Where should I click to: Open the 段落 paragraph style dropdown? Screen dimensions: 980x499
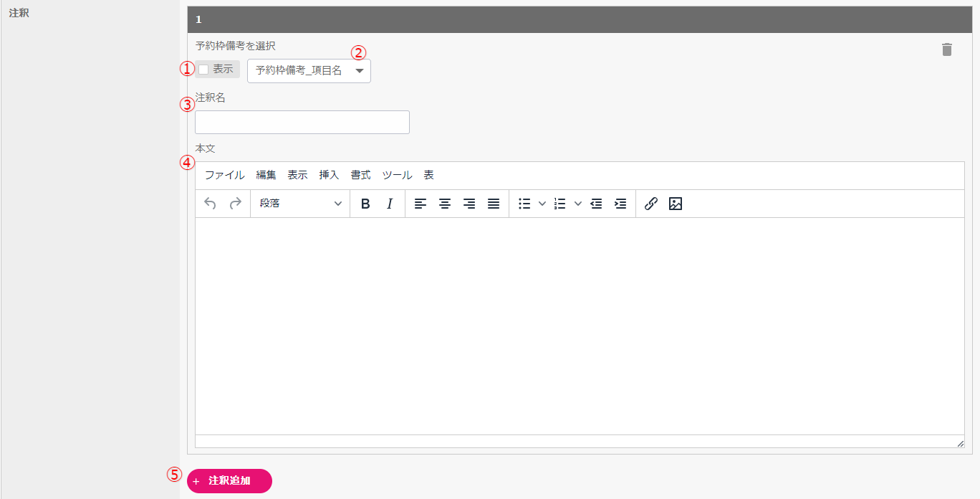300,204
